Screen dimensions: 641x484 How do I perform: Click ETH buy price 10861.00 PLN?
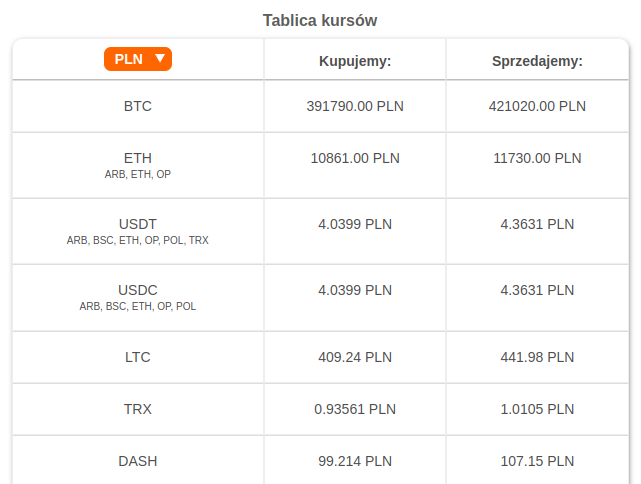[x=355, y=157]
